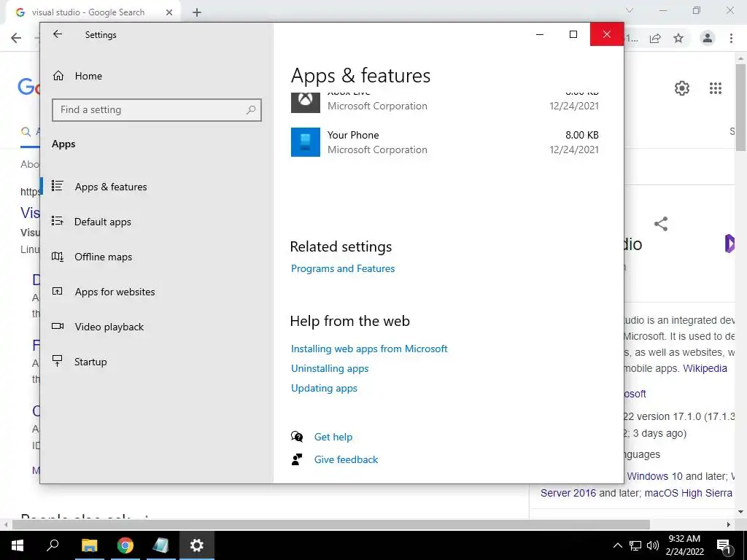Image resolution: width=747 pixels, height=560 pixels.
Task: Open new tab in Chrome
Action: (197, 13)
